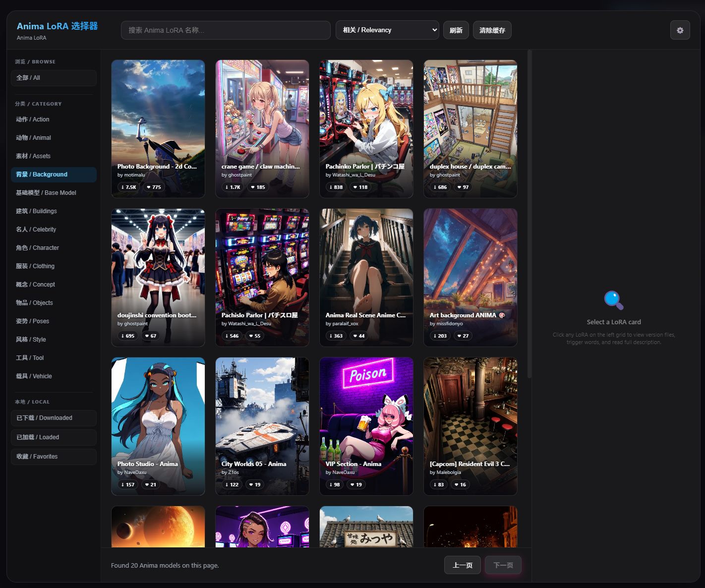Image resolution: width=705 pixels, height=588 pixels.
Task: Open the duplex house card
Action: 470,129
